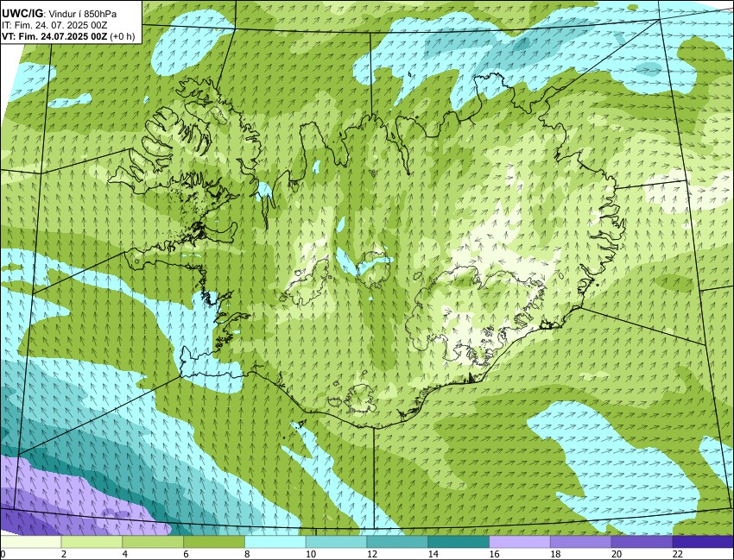Click the legend label "12"

(372, 554)
